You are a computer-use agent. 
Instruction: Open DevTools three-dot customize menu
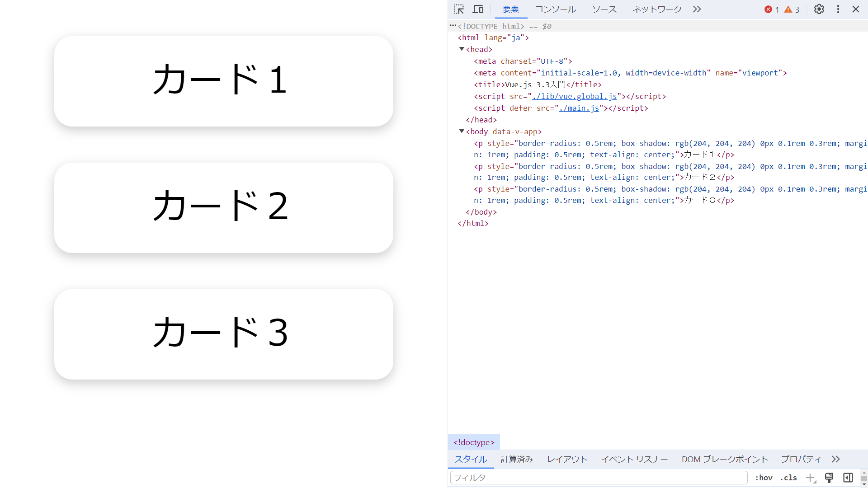click(838, 9)
